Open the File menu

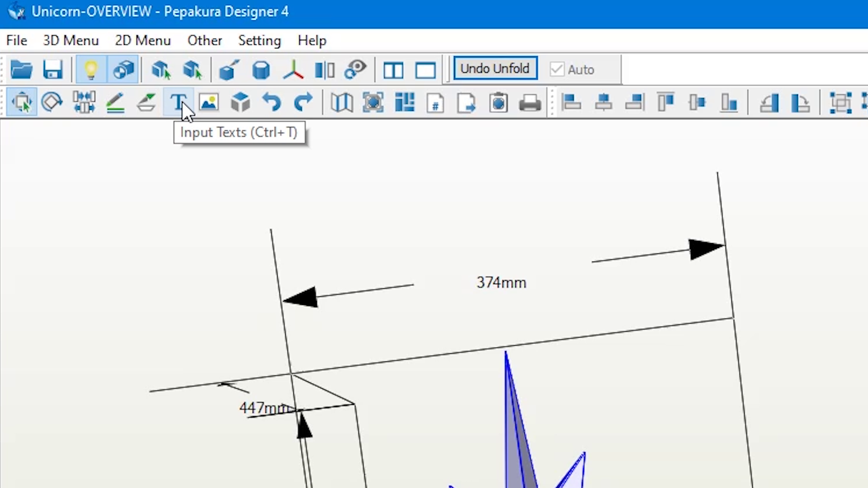click(17, 41)
